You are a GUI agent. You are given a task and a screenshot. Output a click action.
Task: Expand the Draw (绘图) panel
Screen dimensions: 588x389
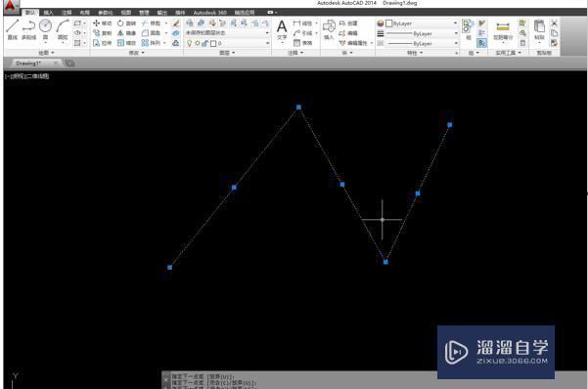coord(47,53)
